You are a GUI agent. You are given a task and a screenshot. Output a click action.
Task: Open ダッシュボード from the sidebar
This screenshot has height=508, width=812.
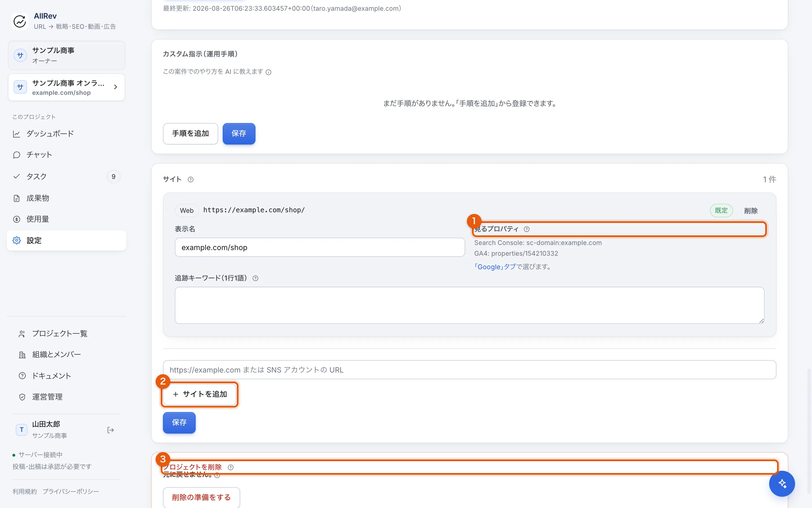[x=67, y=134]
